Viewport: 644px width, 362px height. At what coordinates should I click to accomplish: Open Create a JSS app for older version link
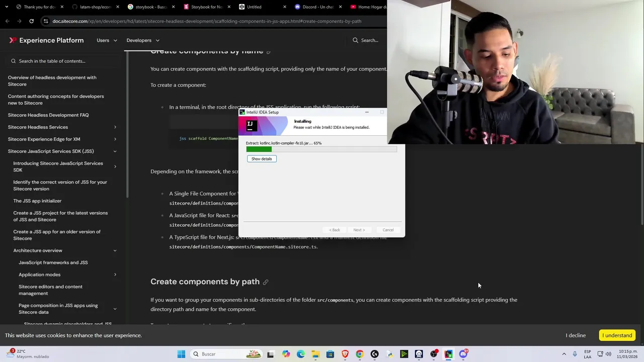coord(57,235)
